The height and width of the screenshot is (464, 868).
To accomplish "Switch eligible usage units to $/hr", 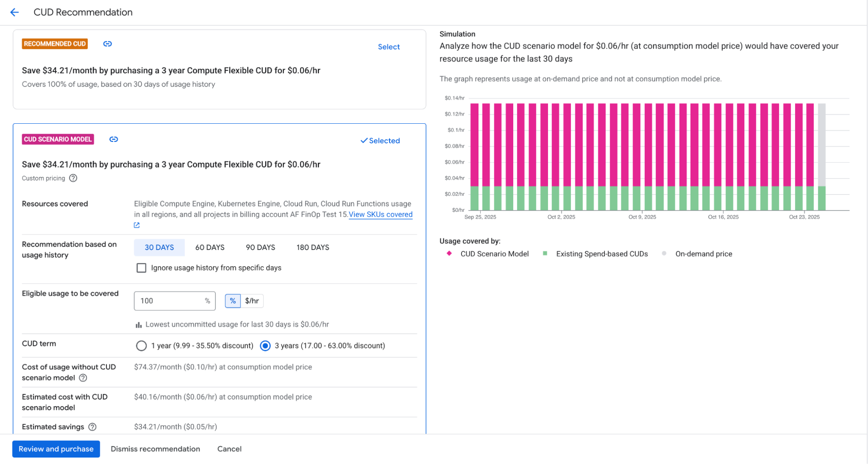I will [251, 300].
